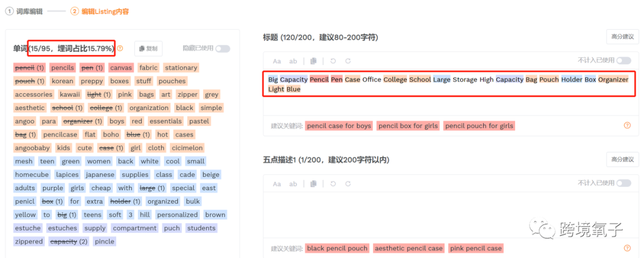Viewport: 644px width, 258px height.
Task: Click the 'organization' word tag
Action: (x=149, y=108)
